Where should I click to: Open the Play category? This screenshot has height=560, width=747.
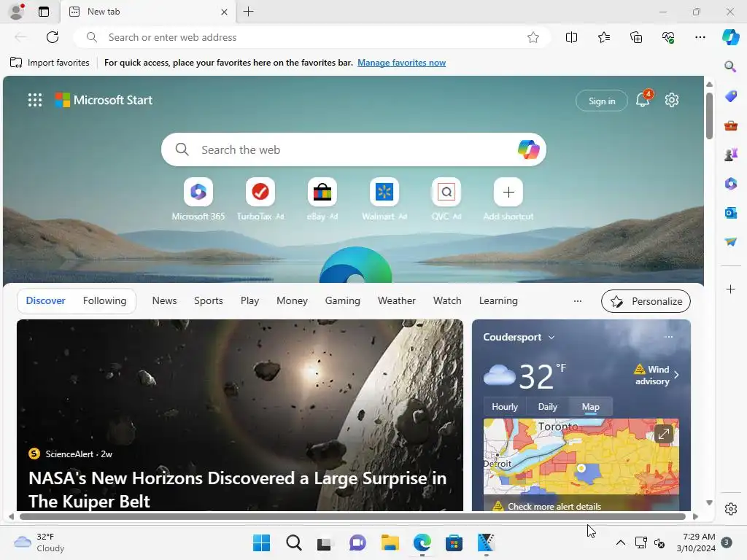click(249, 301)
